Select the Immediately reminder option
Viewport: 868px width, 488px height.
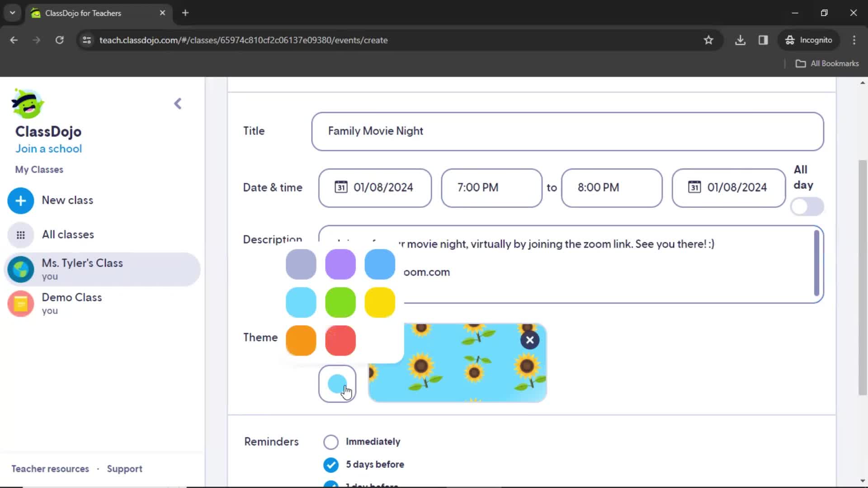point(331,442)
